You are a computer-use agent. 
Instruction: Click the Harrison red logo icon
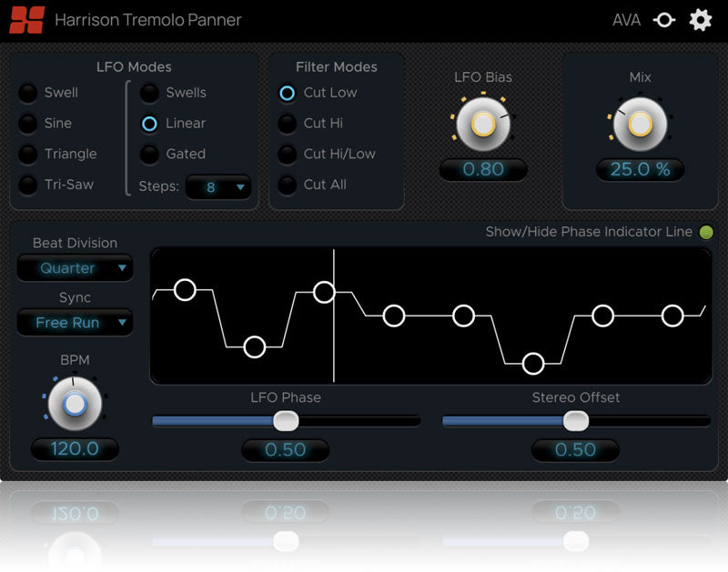click(27, 20)
